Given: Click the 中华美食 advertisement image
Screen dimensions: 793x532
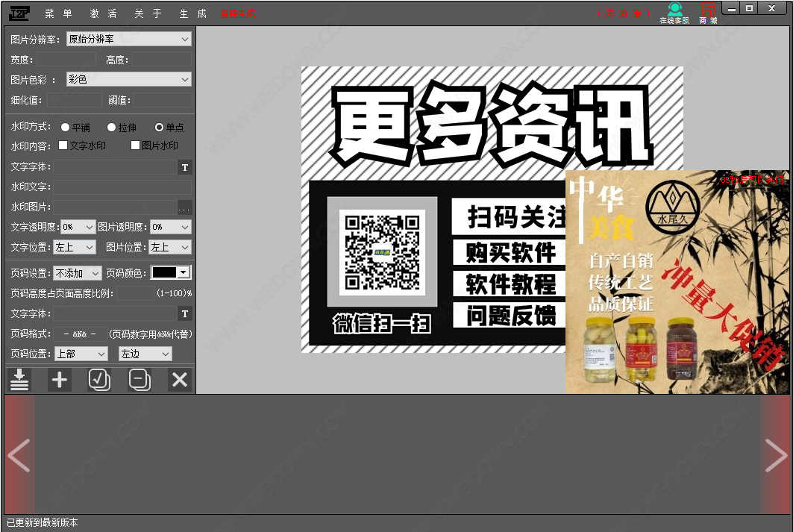Looking at the screenshot, I should point(677,282).
